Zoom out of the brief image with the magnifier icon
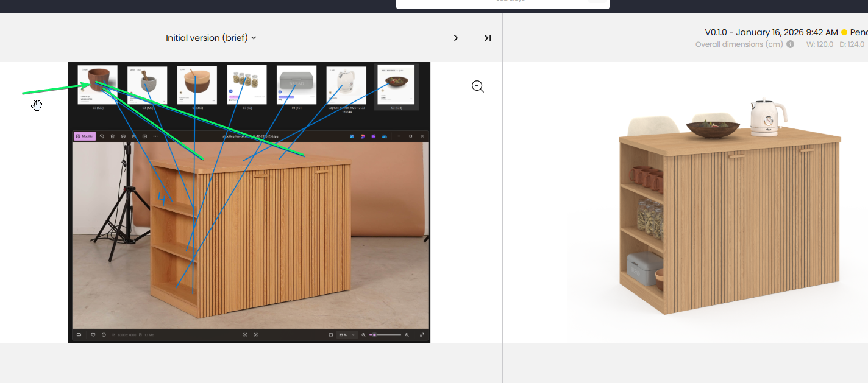 tap(478, 86)
